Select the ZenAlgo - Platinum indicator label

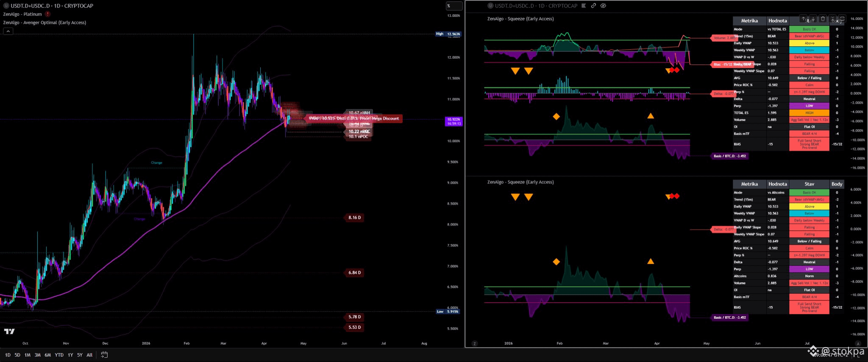click(22, 14)
